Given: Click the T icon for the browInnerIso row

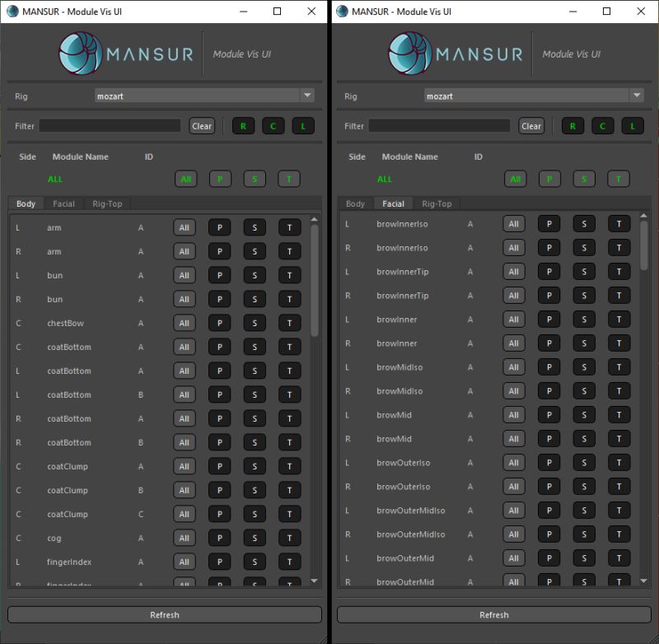Looking at the screenshot, I should pos(619,223).
